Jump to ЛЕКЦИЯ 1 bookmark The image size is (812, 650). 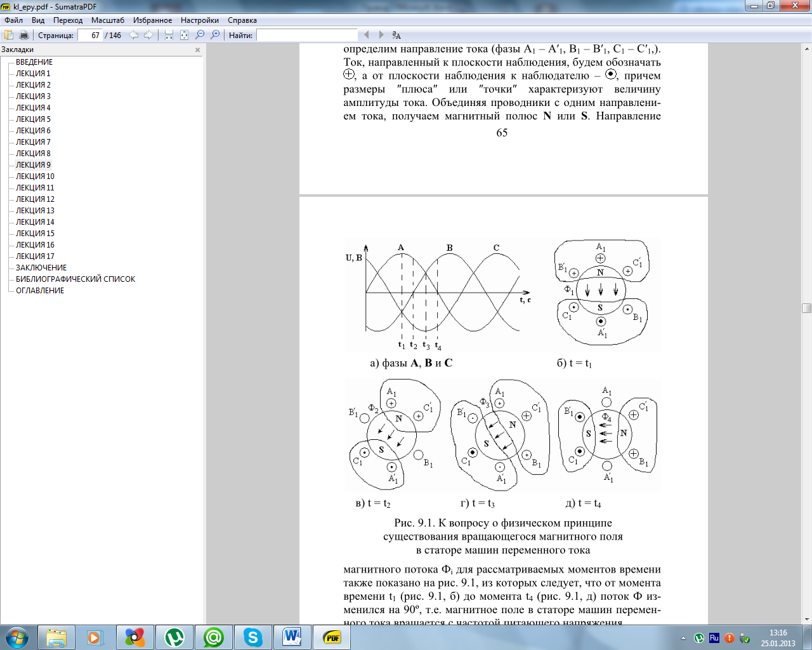coord(33,74)
